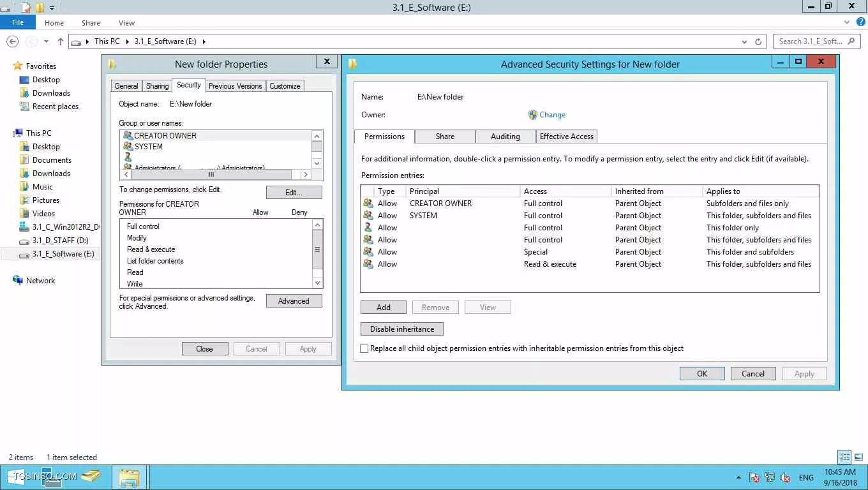Click the Customize tab in Properties
868x490 pixels.
tap(285, 86)
